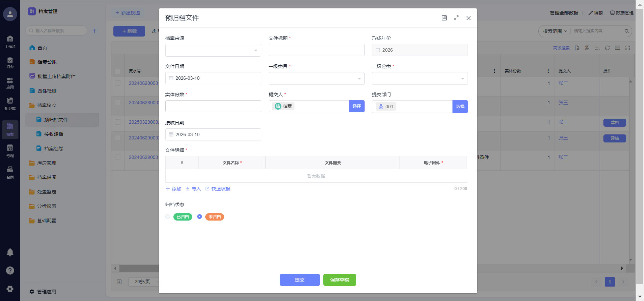This screenshot has height=301, width=644.
Task: Open the 二级分类 dropdown
Action: click(x=420, y=78)
